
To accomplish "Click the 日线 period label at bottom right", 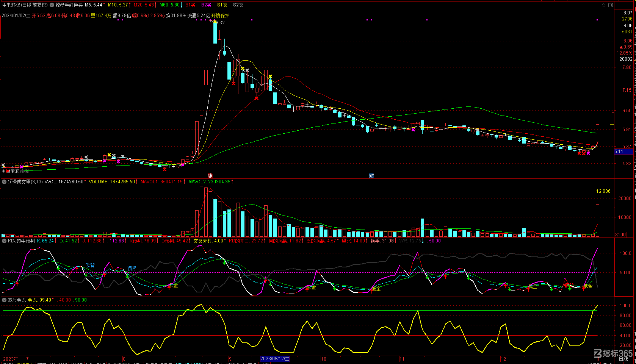I will tap(623, 359).
